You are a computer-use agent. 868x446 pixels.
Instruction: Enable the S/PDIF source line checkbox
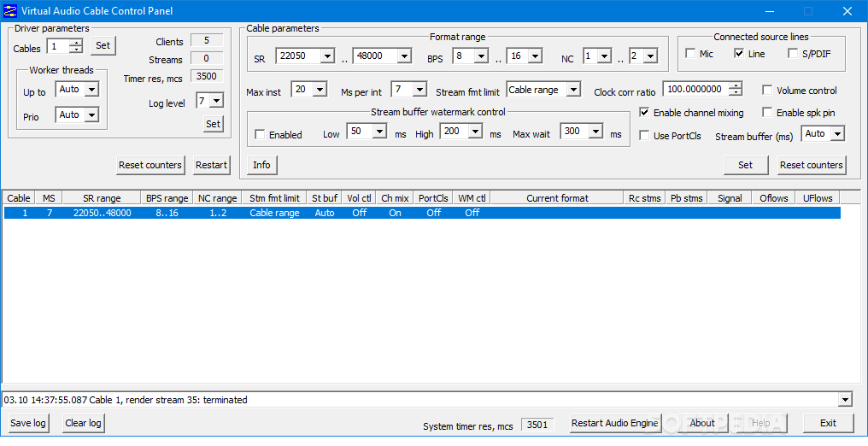[x=793, y=54]
